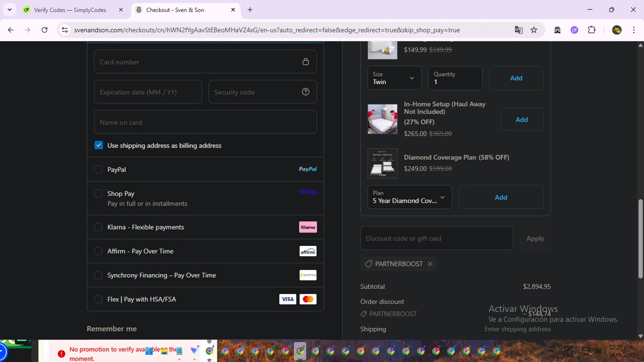
Task: Click the pillow product thumbnail at top
Action: [383, 50]
